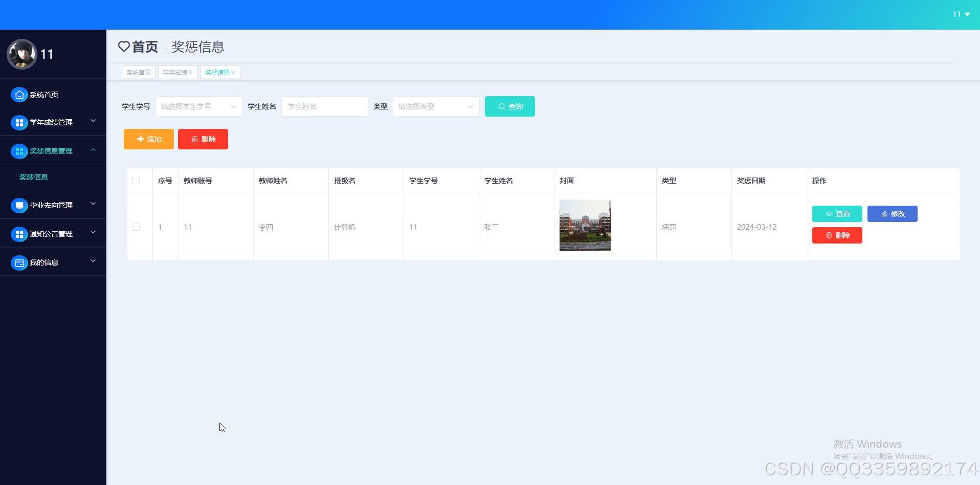
Task: Expand the 毕业去向管理 menu chevron
Action: (93, 204)
